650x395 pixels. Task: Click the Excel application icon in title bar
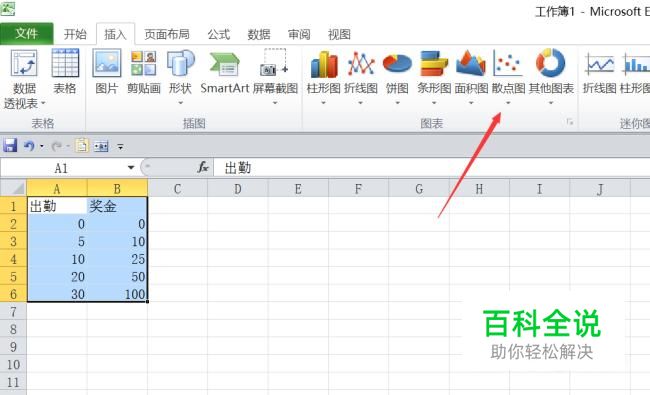click(x=7, y=8)
